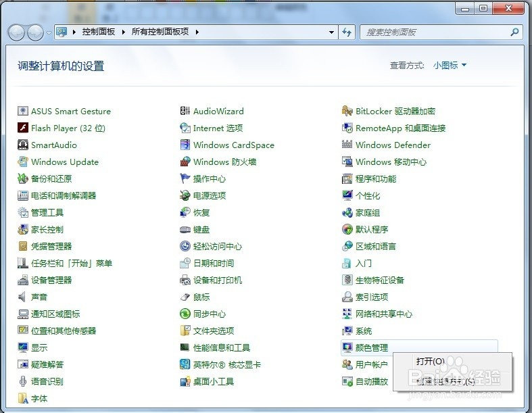Open the 入门 link

pos(364,263)
